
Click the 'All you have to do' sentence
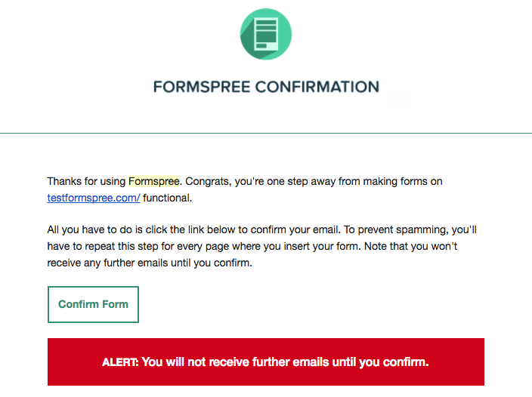(x=193, y=229)
